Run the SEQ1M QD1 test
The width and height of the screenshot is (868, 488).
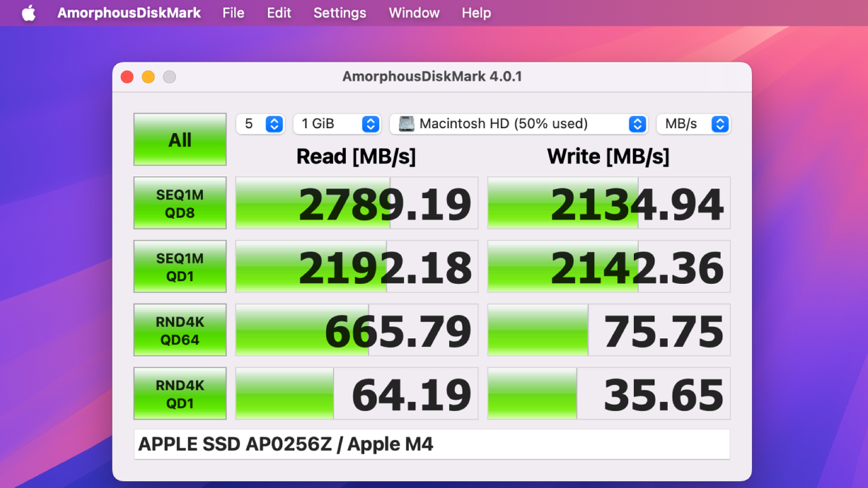(x=180, y=266)
